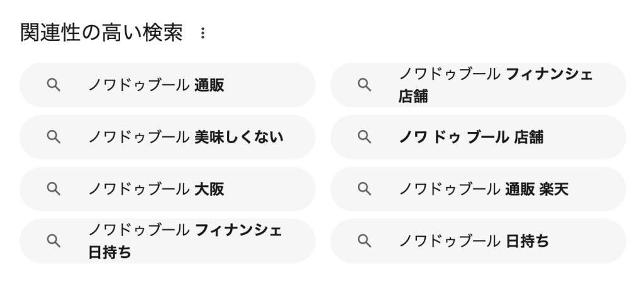Select the ノワドゥブール 美味しくない suggestion
The width and height of the screenshot is (644, 287).
click(186, 137)
